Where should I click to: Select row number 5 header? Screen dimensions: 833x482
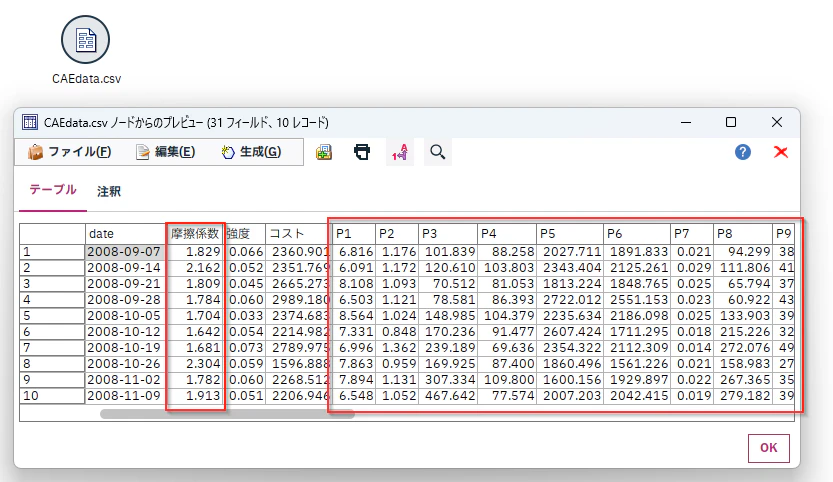(52, 316)
